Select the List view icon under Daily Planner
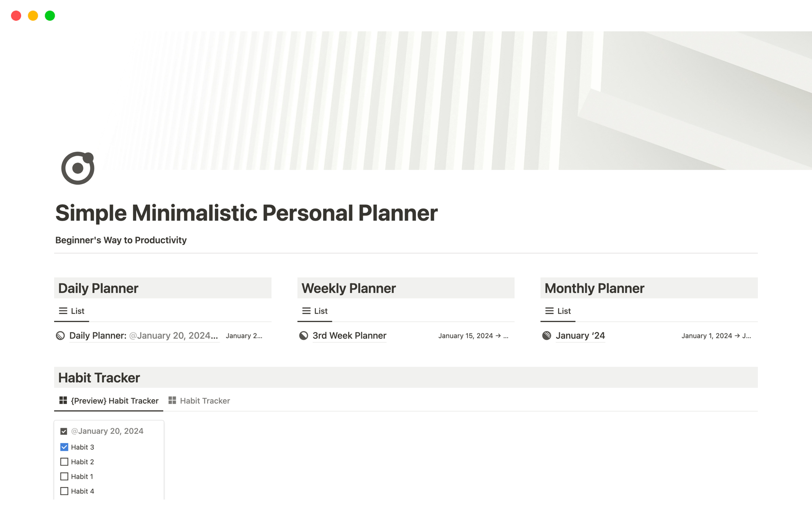This screenshot has height=508, width=812. point(63,310)
